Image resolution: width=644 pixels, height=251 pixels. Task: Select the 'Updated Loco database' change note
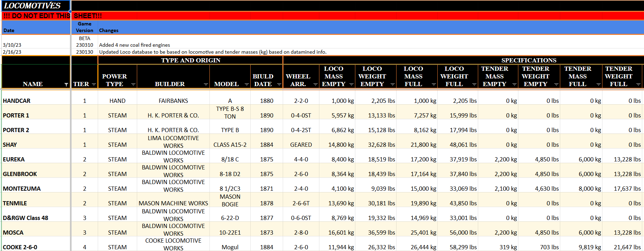pyautogui.click(x=213, y=52)
